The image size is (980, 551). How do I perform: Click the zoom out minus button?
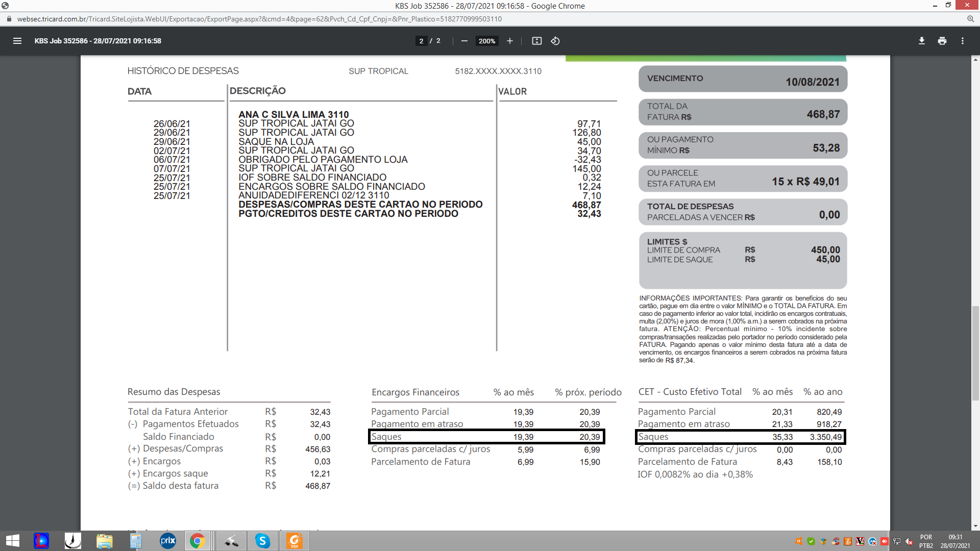pos(464,41)
